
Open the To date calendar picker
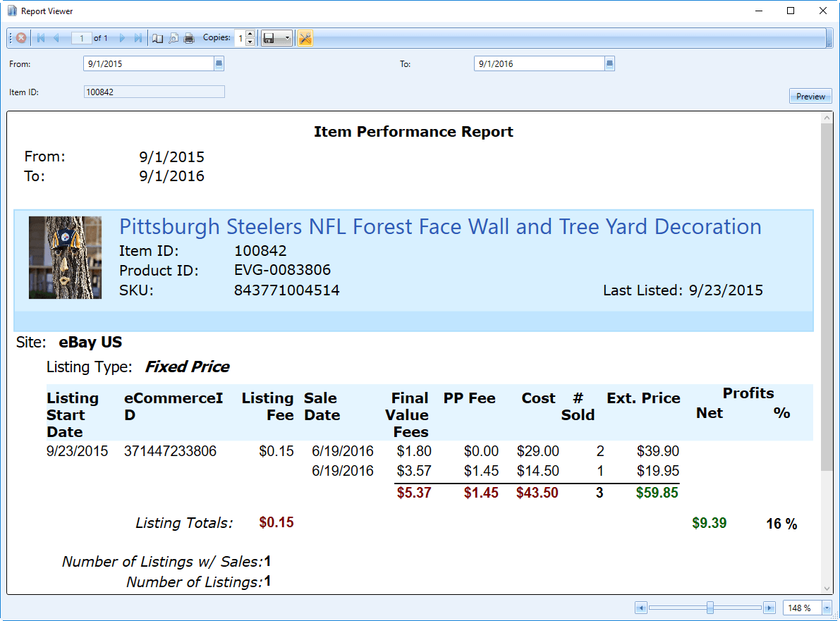(x=609, y=63)
